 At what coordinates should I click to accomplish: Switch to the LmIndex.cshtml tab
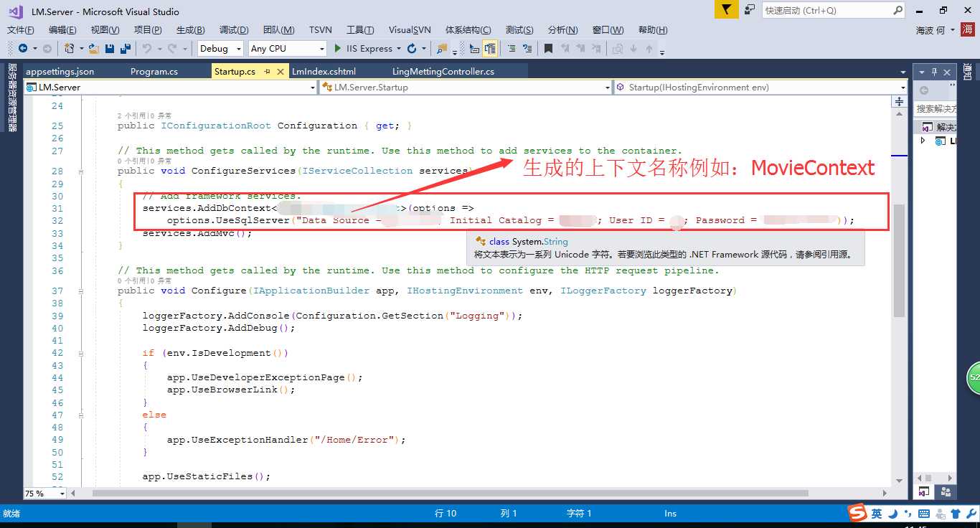(324, 72)
